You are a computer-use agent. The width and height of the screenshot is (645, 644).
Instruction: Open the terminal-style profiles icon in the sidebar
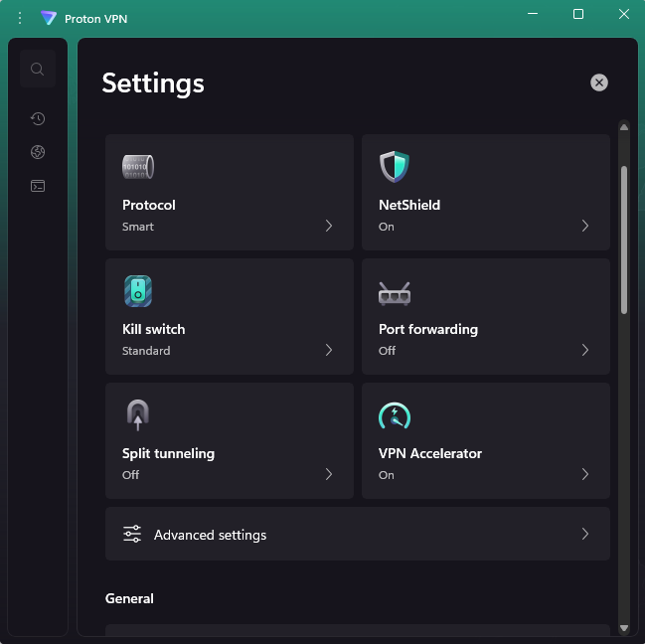click(38, 186)
